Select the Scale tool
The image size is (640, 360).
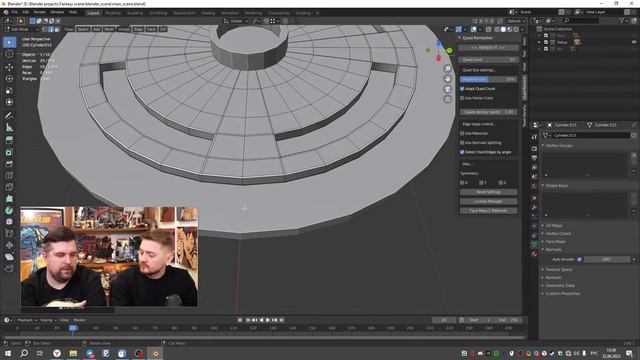pyautogui.click(x=9, y=90)
